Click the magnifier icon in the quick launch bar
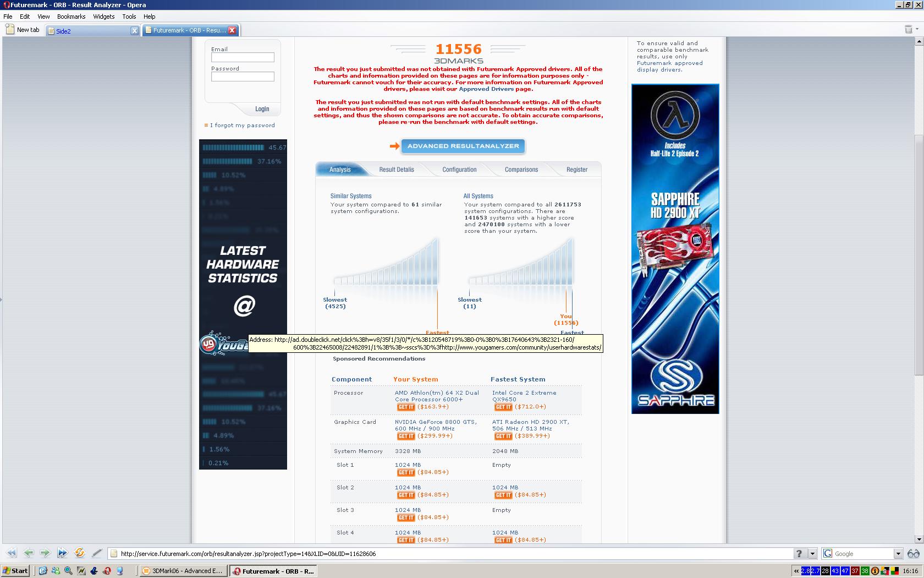 pos(68,571)
